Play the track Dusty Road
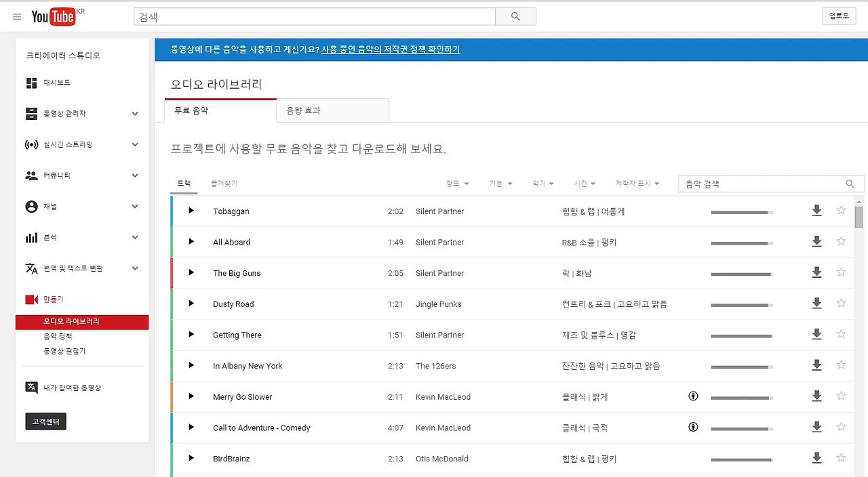 pos(191,304)
